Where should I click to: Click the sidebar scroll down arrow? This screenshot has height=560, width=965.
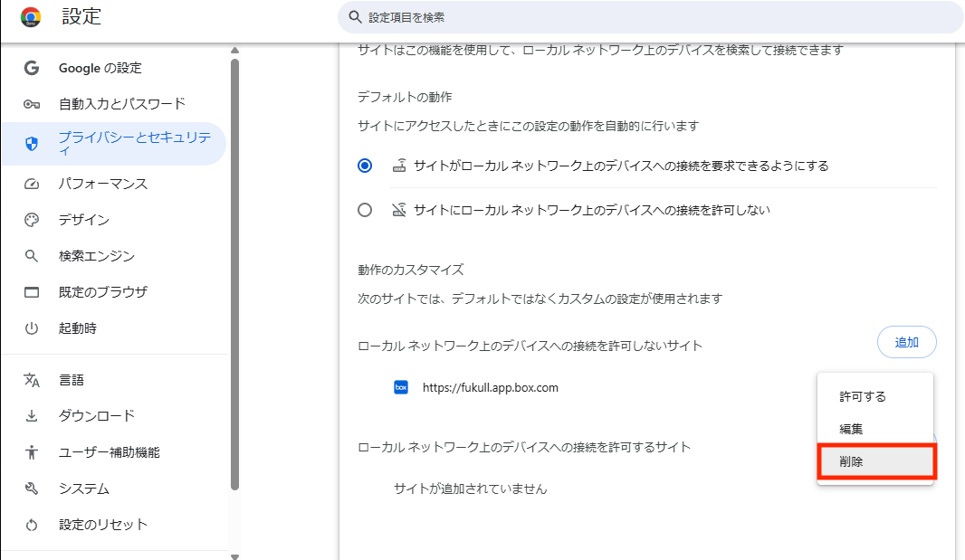coord(234,555)
